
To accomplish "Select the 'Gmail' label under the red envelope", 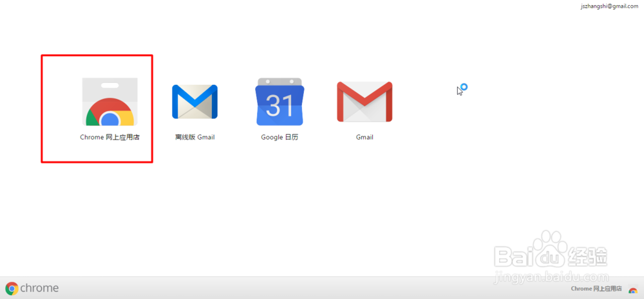I will click(x=365, y=138).
